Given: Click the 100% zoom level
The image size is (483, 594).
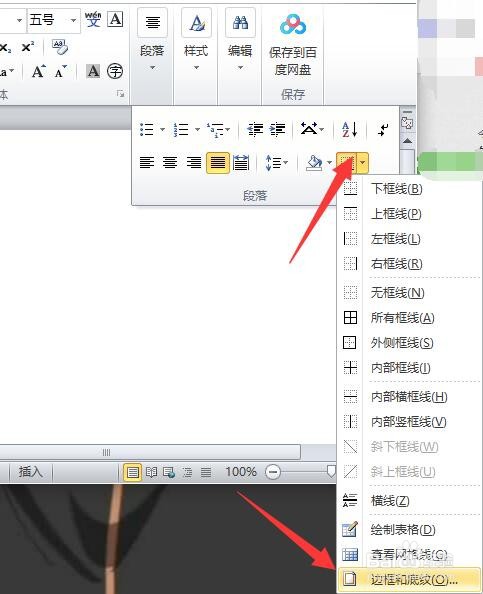Looking at the screenshot, I should (241, 472).
